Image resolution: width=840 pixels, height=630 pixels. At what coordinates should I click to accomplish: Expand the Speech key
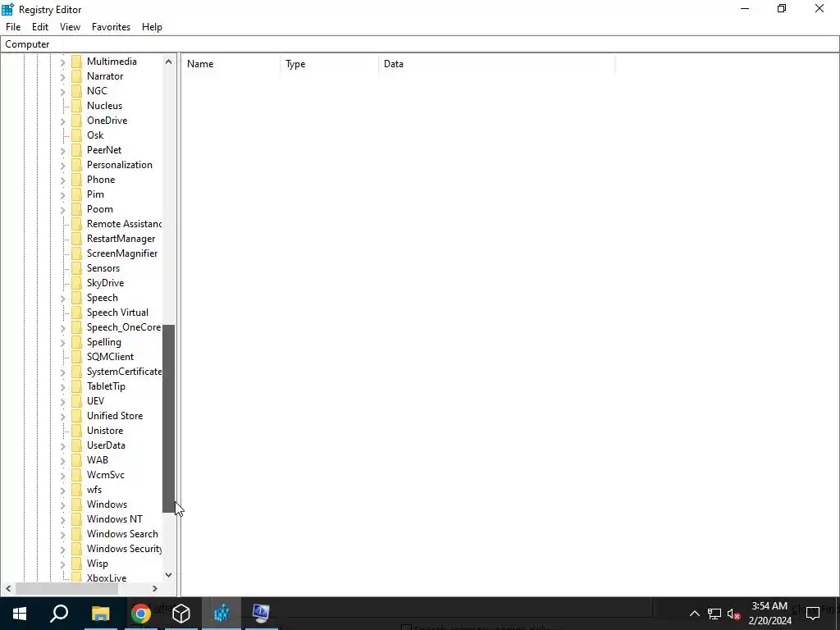coord(62,299)
